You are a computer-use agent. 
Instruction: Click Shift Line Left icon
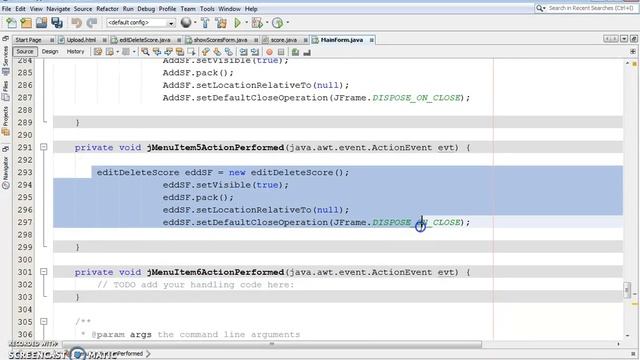[x=244, y=52]
